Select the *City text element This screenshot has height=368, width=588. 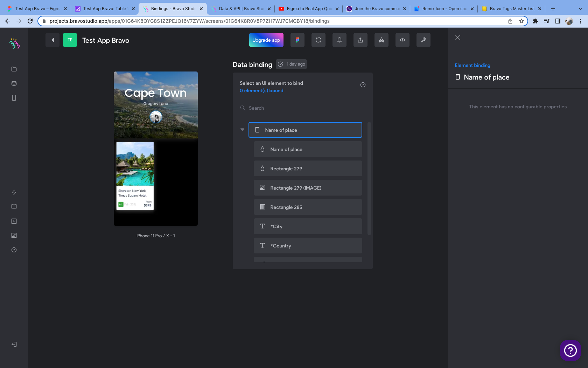[x=308, y=226]
